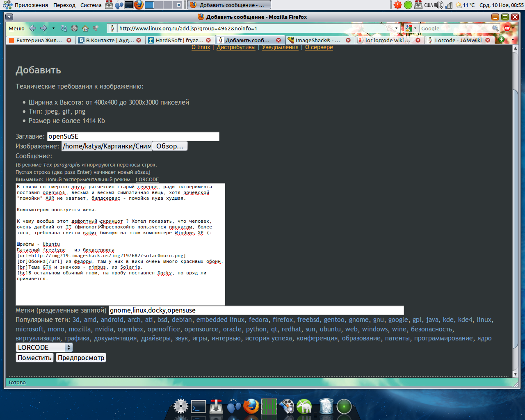Open the window menu button in the title bar
Screen dimensions: 525x420
(9, 17)
